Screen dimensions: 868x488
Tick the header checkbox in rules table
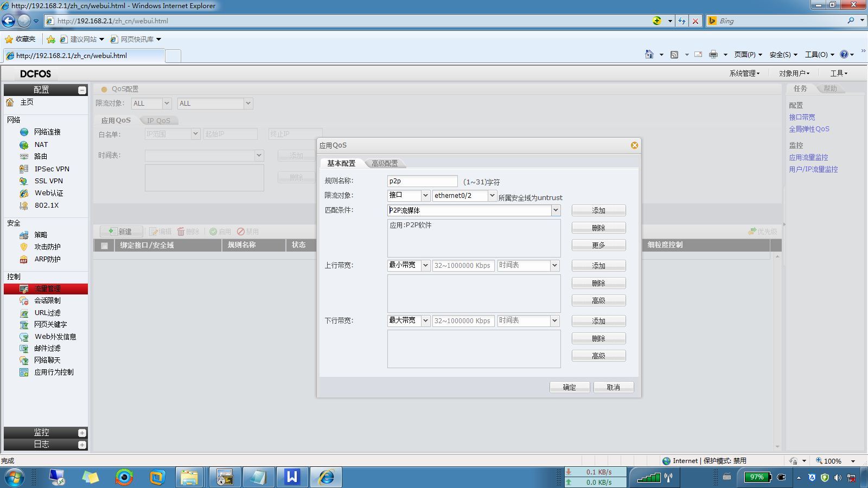104,246
